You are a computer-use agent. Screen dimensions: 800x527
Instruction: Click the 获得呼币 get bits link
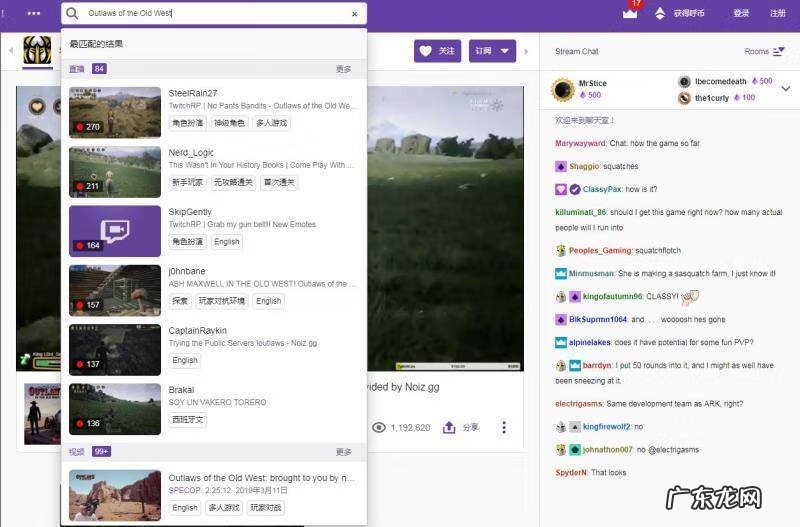point(689,13)
